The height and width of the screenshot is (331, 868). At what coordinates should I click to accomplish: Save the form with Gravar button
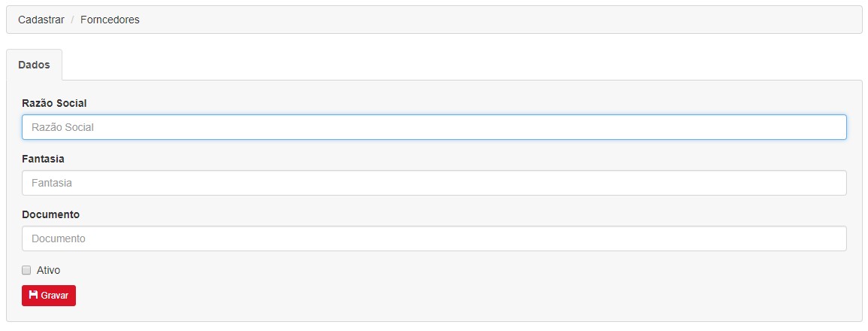(x=49, y=296)
